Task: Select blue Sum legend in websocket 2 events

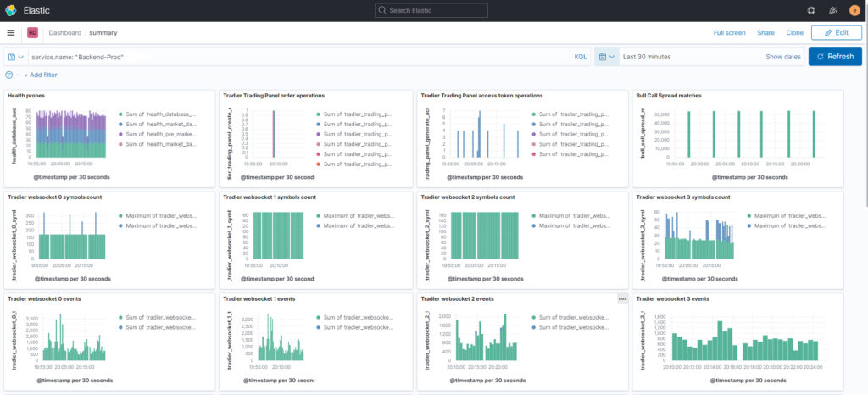Action: tap(570, 327)
